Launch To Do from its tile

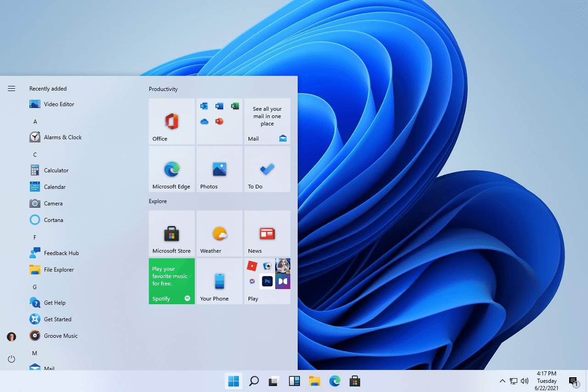[267, 169]
